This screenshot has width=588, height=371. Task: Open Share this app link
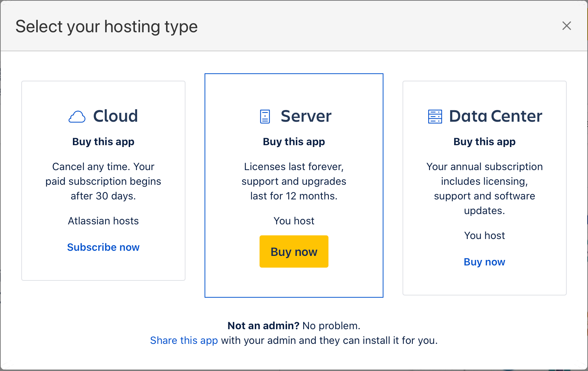(x=184, y=340)
